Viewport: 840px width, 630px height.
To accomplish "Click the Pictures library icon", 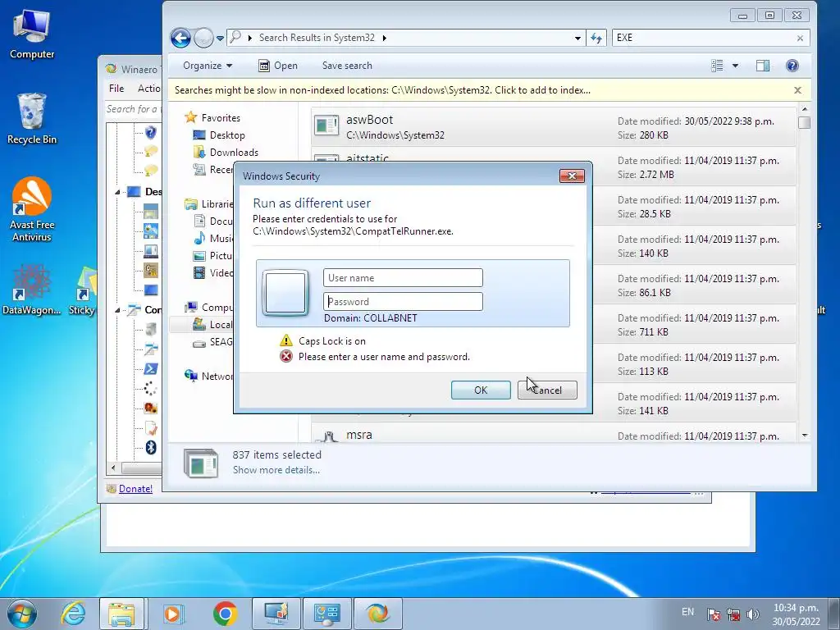I will click(x=199, y=256).
